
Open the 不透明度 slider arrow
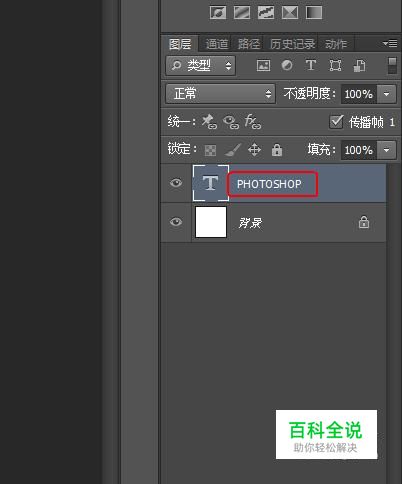(x=386, y=94)
